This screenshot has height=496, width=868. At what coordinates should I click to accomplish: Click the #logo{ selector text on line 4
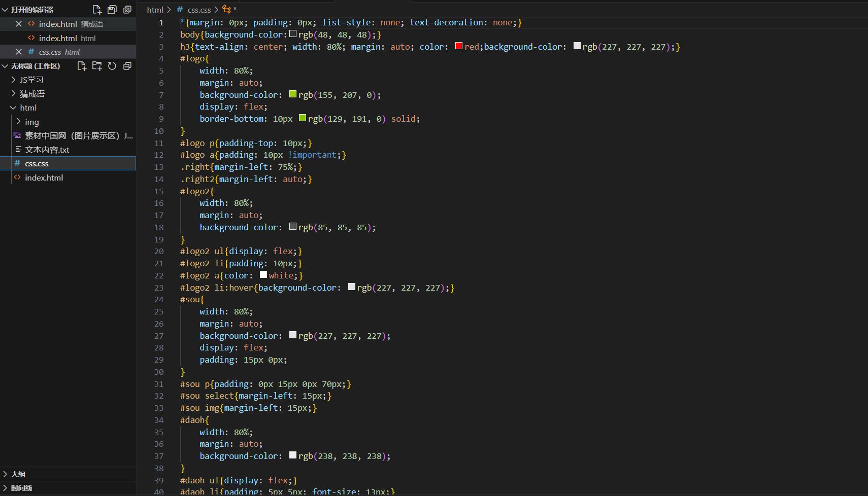194,58
